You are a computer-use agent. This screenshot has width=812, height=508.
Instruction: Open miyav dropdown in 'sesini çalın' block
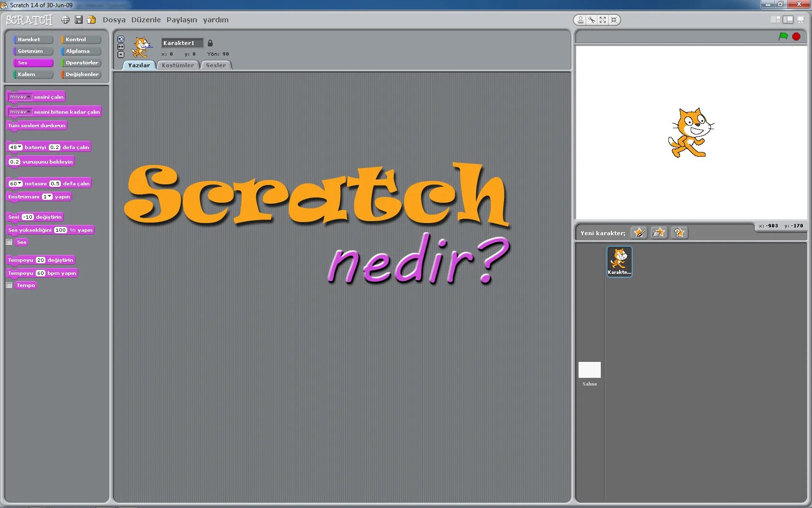(20, 97)
